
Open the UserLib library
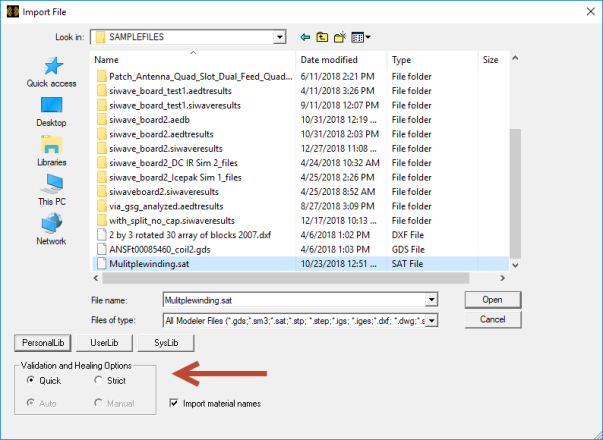click(x=104, y=343)
